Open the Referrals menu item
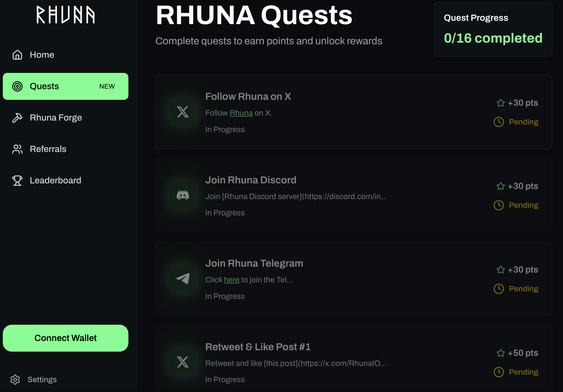The image size is (563, 392). (x=48, y=149)
